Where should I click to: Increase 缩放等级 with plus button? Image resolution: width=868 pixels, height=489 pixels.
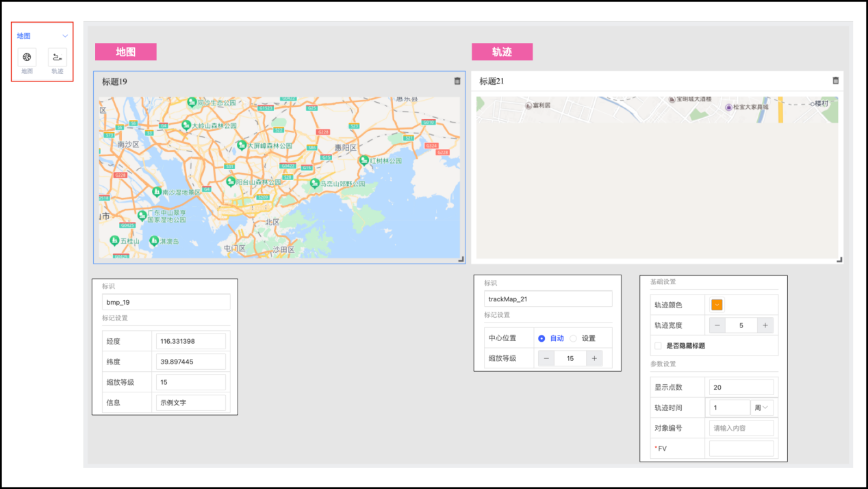coord(594,358)
